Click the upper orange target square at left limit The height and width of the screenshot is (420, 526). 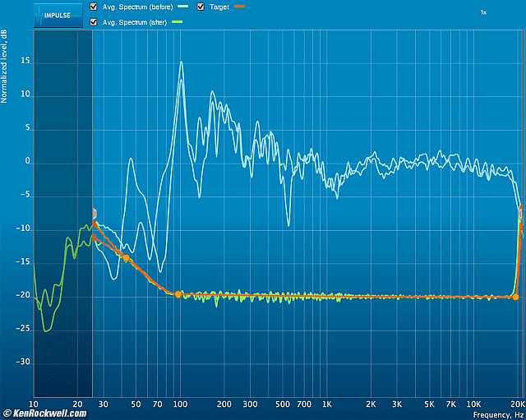pyautogui.click(x=95, y=224)
